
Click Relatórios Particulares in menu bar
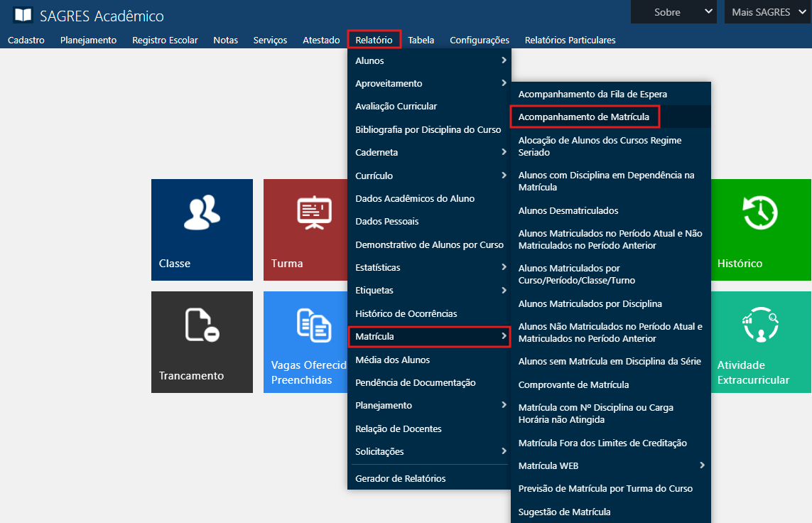(570, 40)
